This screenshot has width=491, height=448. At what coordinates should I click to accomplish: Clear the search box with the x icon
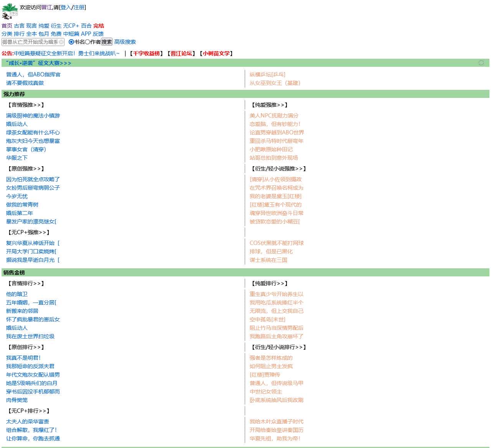[61, 42]
